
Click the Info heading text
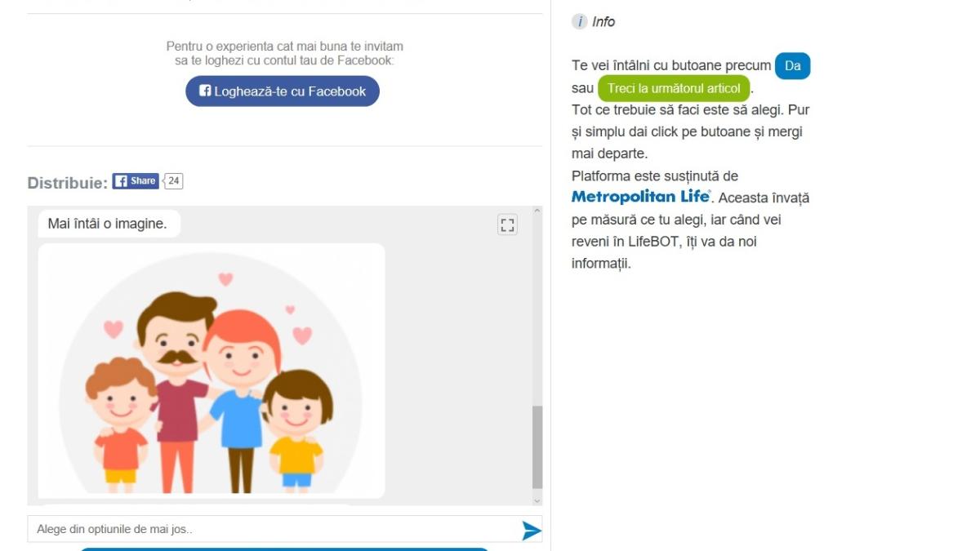(x=604, y=22)
